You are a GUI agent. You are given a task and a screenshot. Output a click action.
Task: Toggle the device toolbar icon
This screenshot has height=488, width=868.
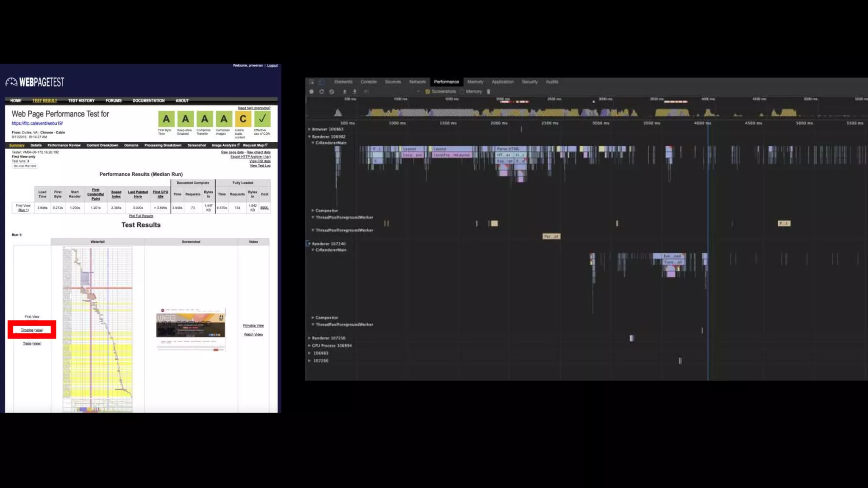pyautogui.click(x=321, y=82)
